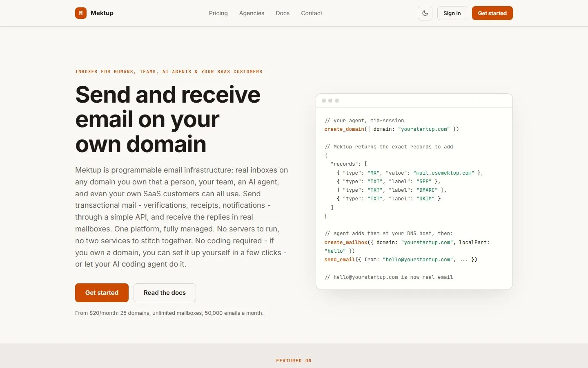Open the Pricing page
The image size is (588, 368).
tap(218, 13)
